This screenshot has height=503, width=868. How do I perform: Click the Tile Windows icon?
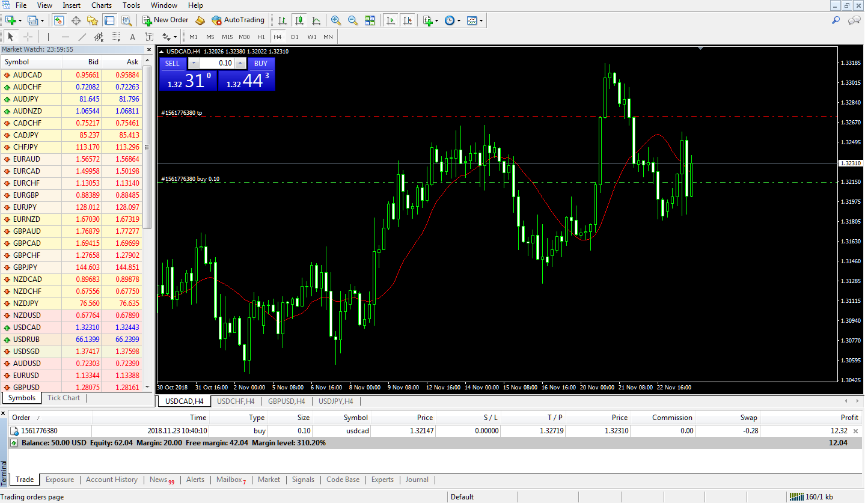pyautogui.click(x=370, y=20)
